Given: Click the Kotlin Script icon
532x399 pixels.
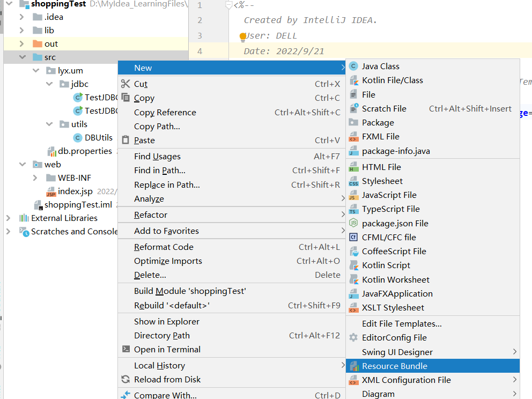Looking at the screenshot, I should pos(353,265).
